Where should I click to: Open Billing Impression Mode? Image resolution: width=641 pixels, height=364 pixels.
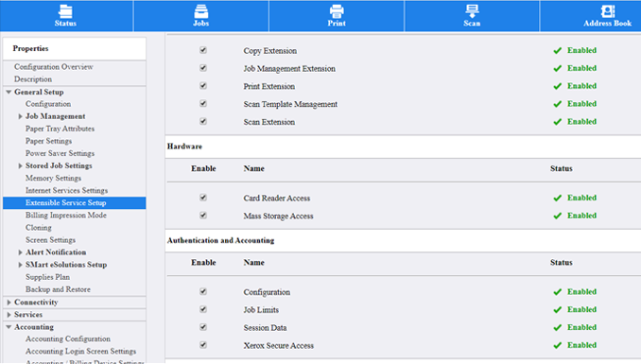click(x=66, y=216)
